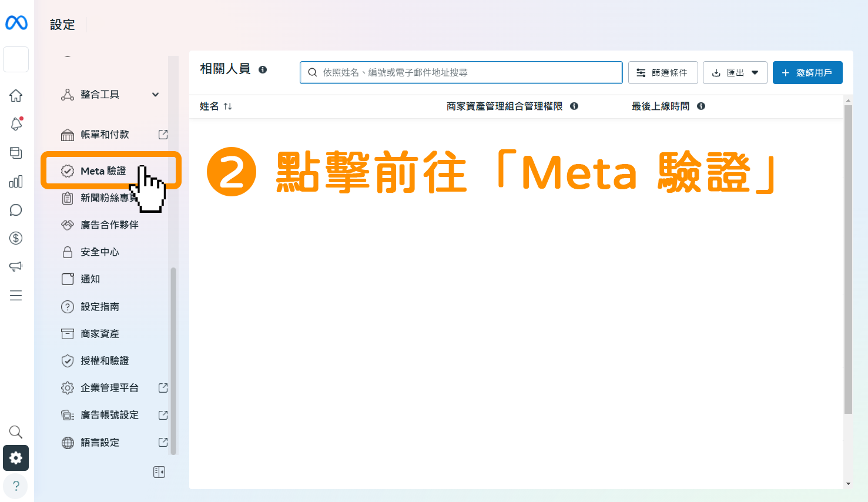Click external link icon beside 語言設定

point(163,443)
